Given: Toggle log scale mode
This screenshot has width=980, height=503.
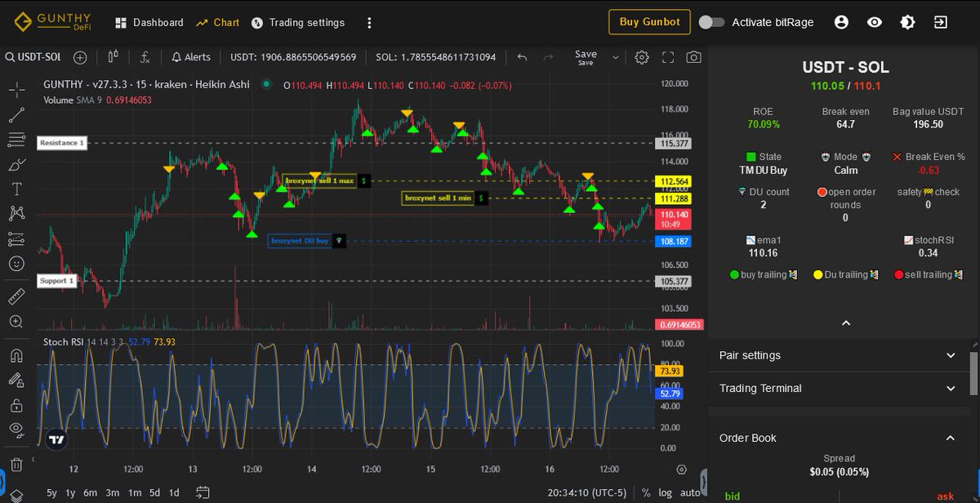Looking at the screenshot, I should coord(666,493).
